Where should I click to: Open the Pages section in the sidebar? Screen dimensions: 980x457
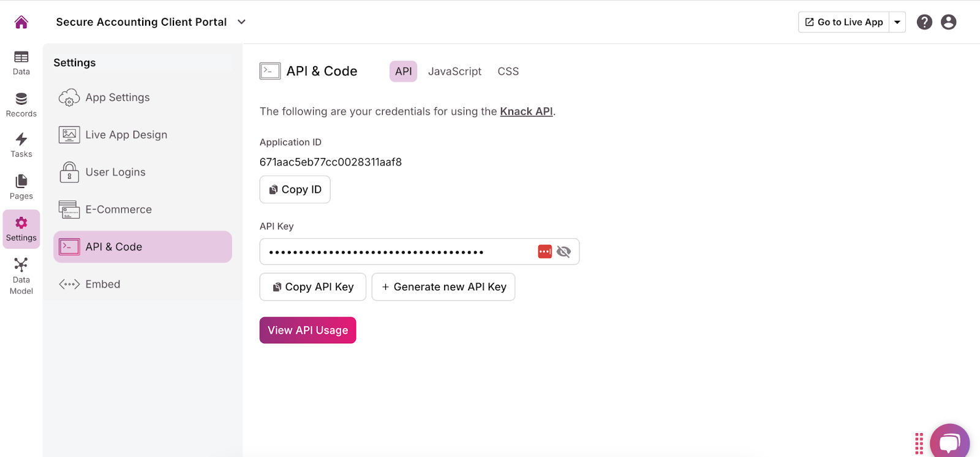(x=21, y=187)
